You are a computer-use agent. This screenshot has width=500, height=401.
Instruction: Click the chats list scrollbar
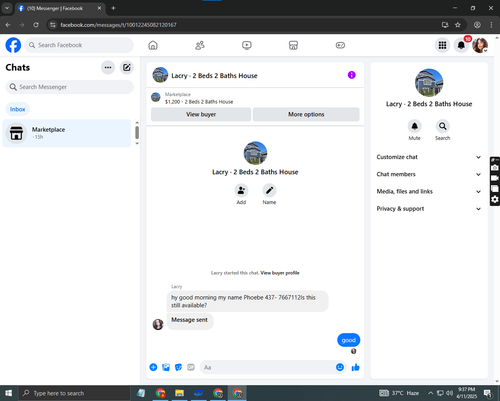137,133
